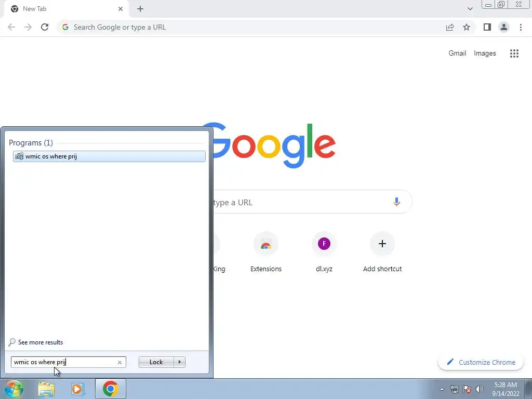Viewport: 532px width, 399px height.
Task: Click Customize Chrome button
Action: [x=481, y=362]
